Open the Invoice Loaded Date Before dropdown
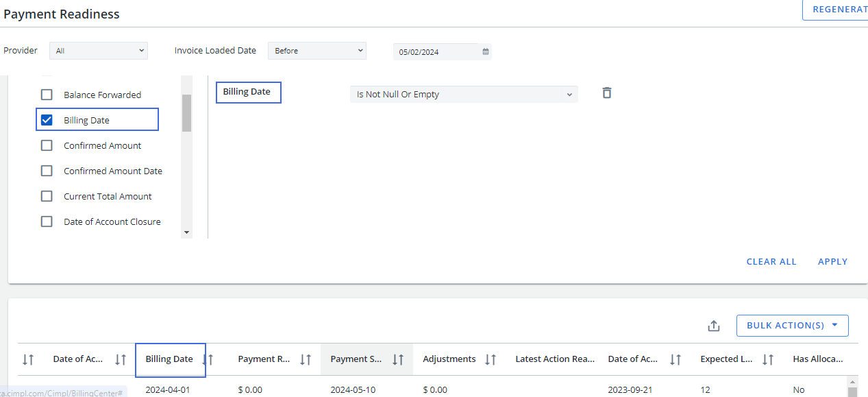The width and height of the screenshot is (868, 397). click(x=317, y=51)
